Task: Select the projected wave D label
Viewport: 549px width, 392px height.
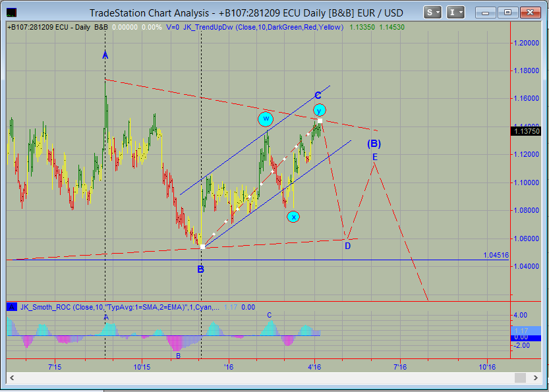Action: point(347,246)
